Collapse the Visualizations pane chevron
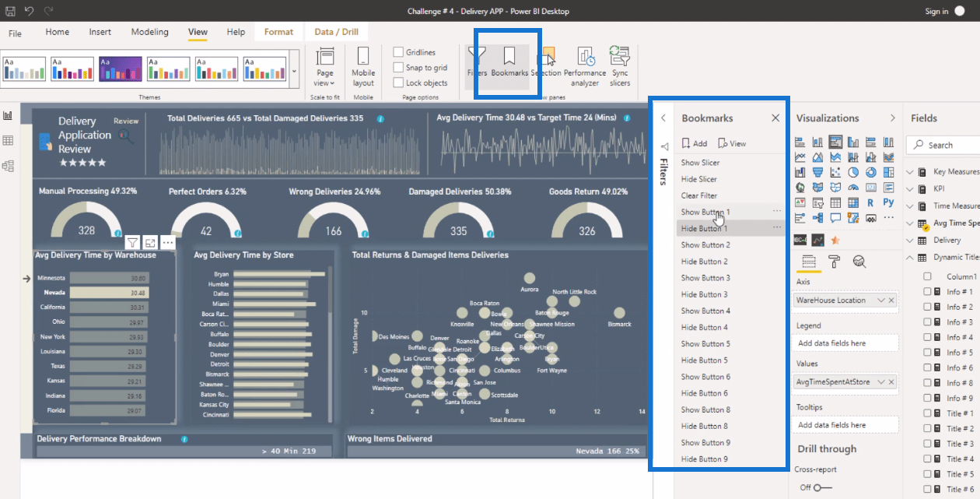980x499 pixels. click(892, 118)
